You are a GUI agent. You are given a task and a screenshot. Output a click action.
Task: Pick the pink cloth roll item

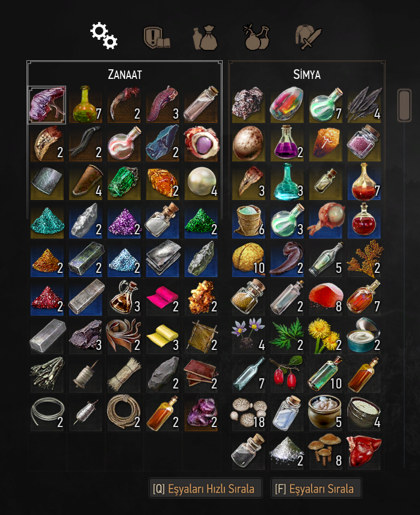pyautogui.click(x=162, y=298)
